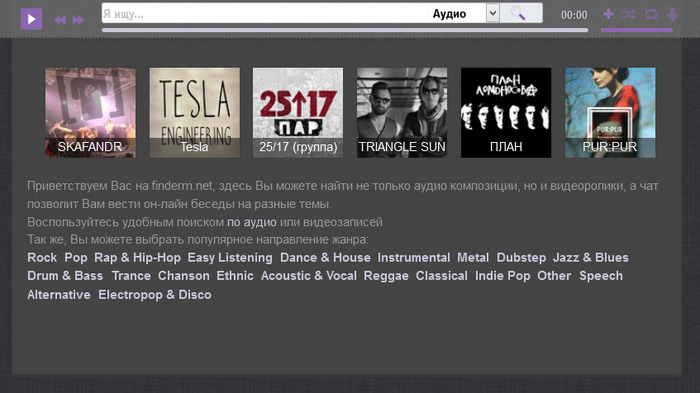Open the Tesla artist thumbnail
This screenshot has width=700, height=393.
click(194, 113)
